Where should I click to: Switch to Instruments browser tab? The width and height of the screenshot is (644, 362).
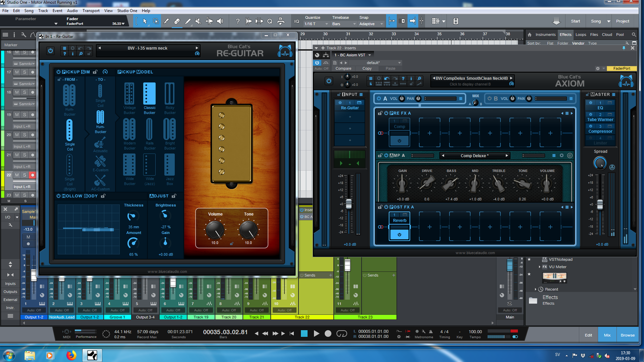[545, 35]
